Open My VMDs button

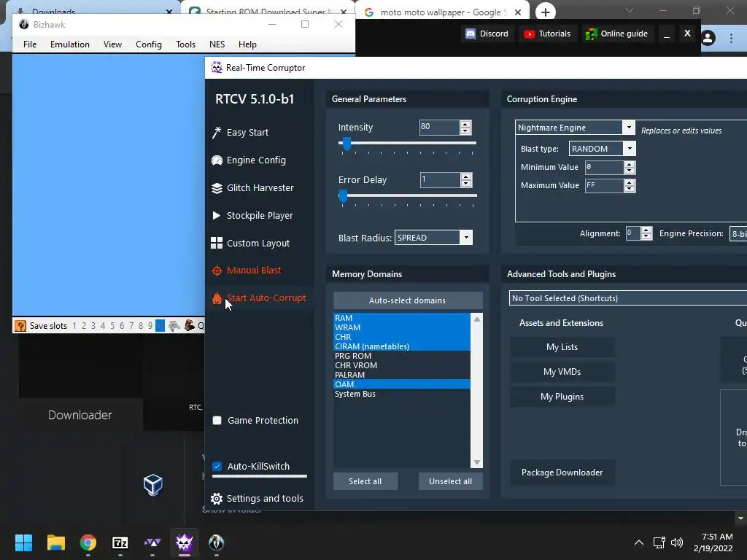(x=562, y=372)
